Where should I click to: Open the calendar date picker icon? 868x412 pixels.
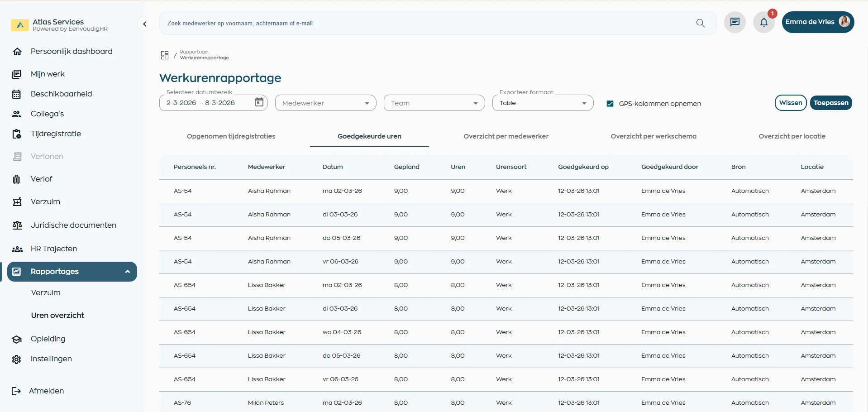click(x=259, y=102)
